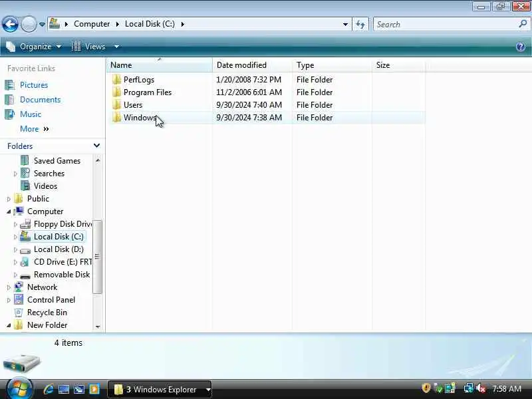Image resolution: width=532 pixels, height=399 pixels.
Task: Click the Windows date 9/30/2024 7:38 AM
Action: pos(249,118)
